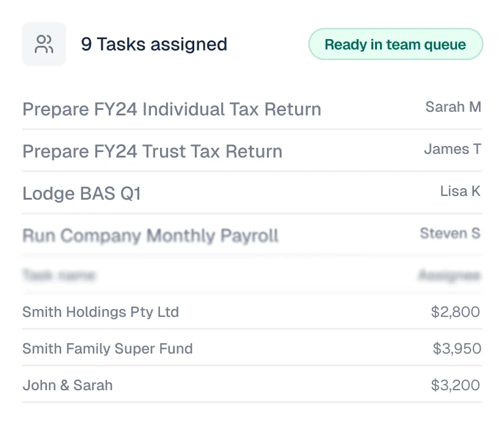Open the Lodge BAS Q1 task
The image size is (504, 425).
pos(82,194)
